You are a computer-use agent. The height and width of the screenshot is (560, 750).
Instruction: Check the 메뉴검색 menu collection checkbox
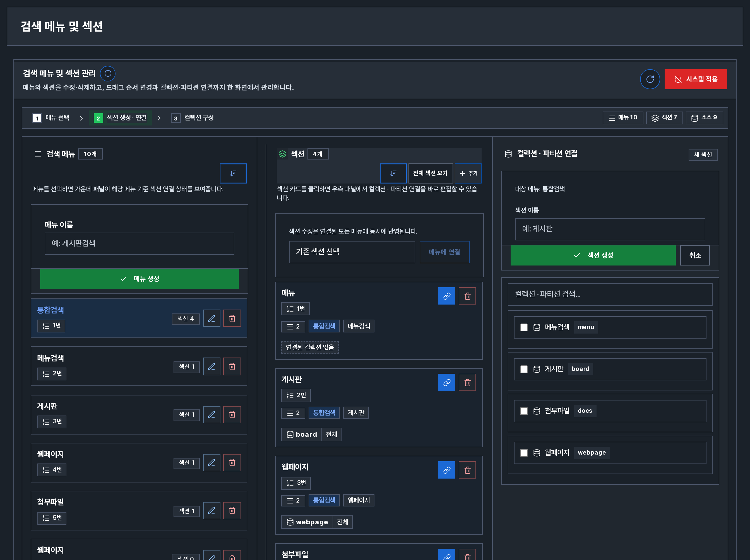(524, 327)
